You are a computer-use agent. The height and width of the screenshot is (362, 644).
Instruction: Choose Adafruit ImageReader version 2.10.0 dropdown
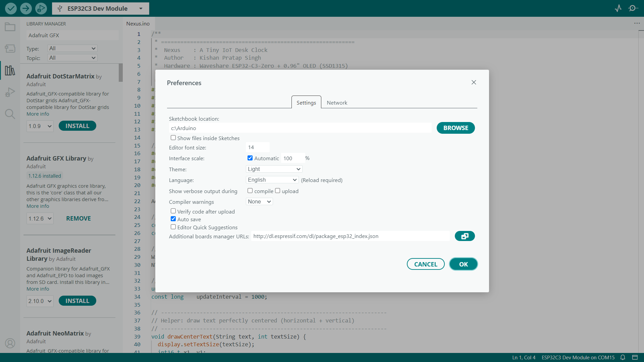pyautogui.click(x=40, y=301)
